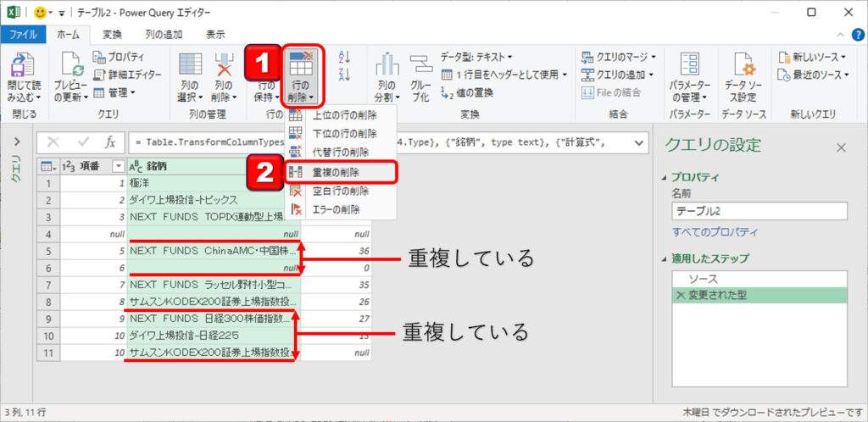Open the Close & Load button
This screenshot has width=868, height=422.
pos(24,77)
